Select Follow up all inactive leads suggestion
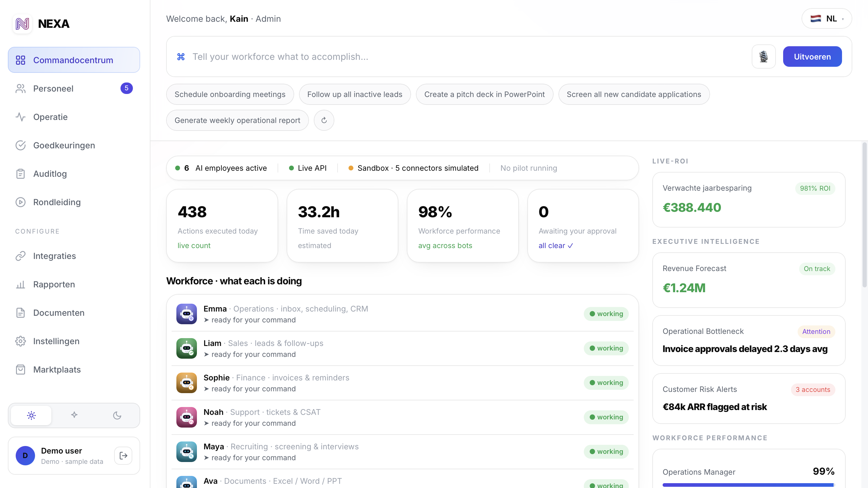The image size is (868, 488). coord(355,94)
